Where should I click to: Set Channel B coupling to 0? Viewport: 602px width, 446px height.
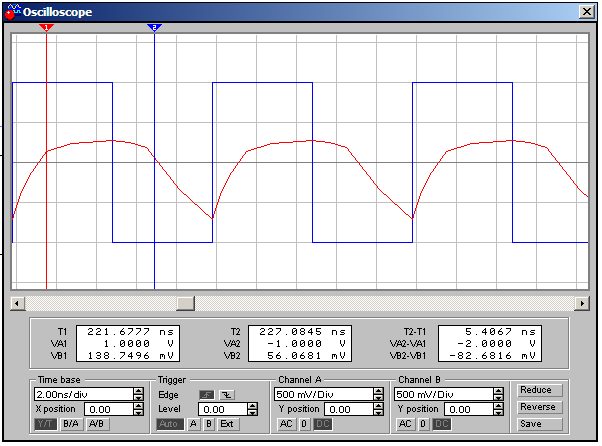(423, 424)
